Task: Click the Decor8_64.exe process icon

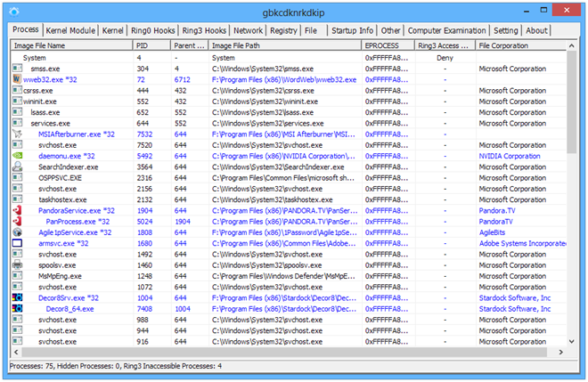Action: pyautogui.click(x=17, y=309)
